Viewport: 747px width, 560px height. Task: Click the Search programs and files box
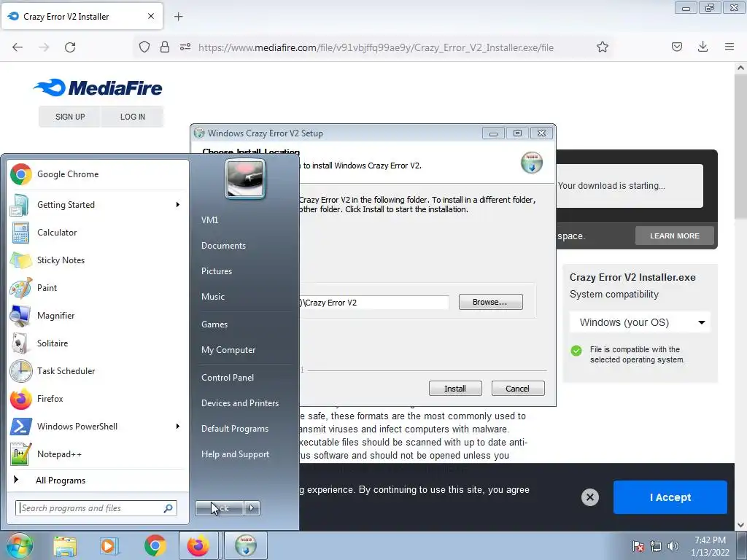[96, 508]
